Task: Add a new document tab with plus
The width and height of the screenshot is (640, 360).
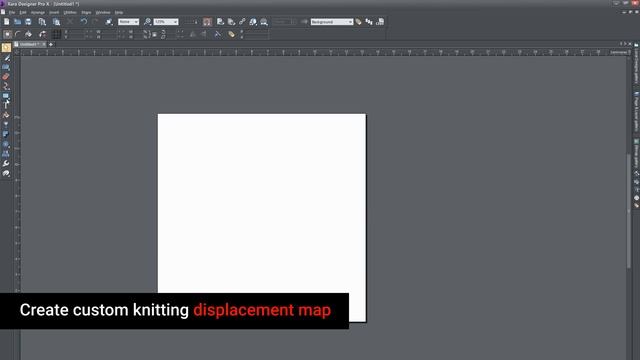Action: coord(51,44)
